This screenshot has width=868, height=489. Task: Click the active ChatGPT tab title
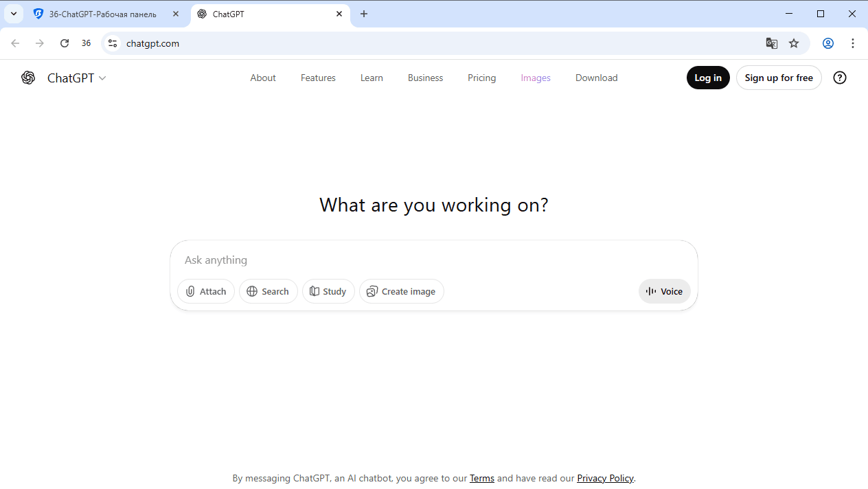pos(229,14)
